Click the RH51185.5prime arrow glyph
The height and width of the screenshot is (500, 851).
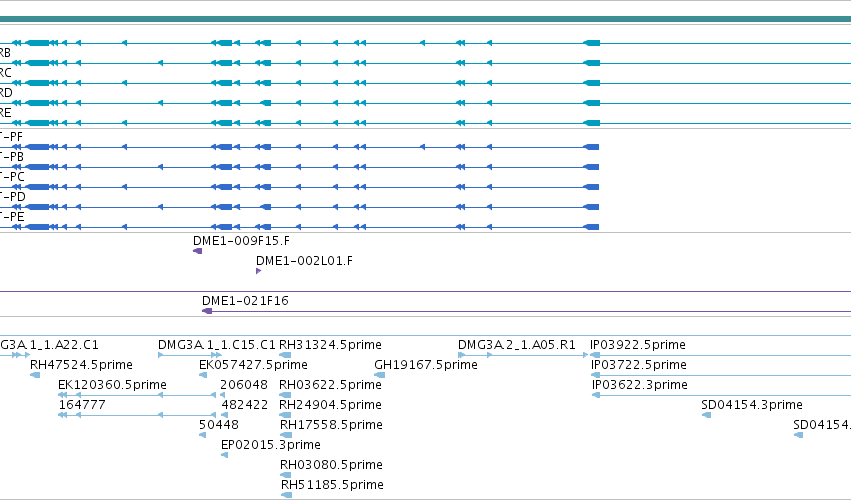pyautogui.click(x=287, y=495)
